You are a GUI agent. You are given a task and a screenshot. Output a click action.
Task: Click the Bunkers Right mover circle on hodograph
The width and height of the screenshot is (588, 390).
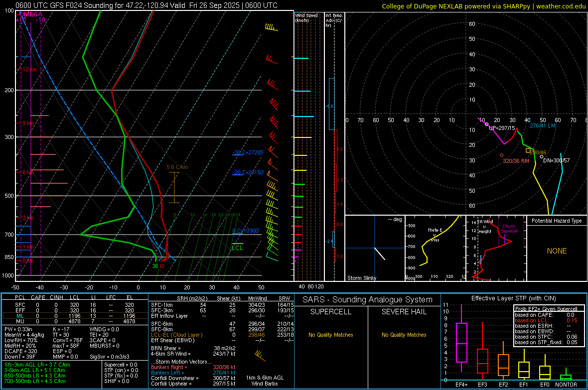coord(502,155)
